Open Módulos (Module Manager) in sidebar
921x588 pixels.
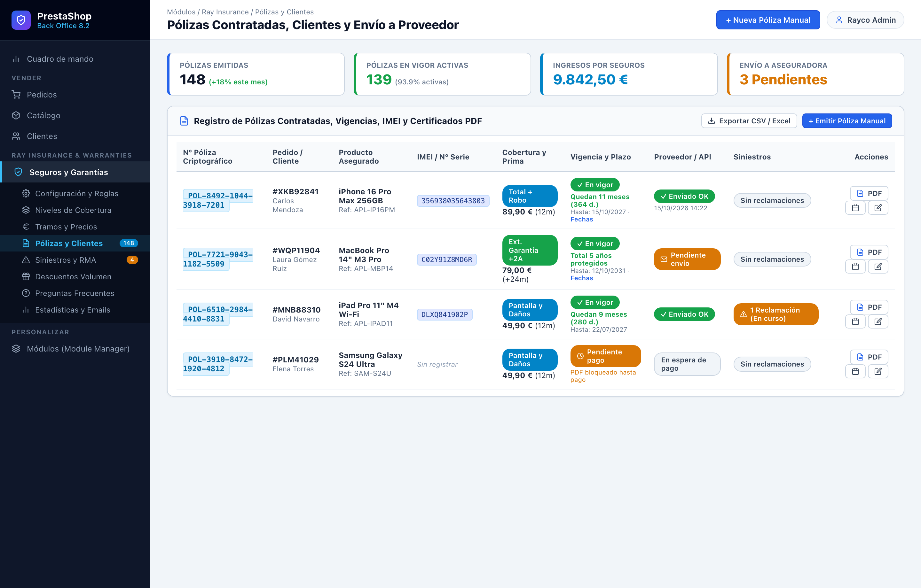coord(75,349)
